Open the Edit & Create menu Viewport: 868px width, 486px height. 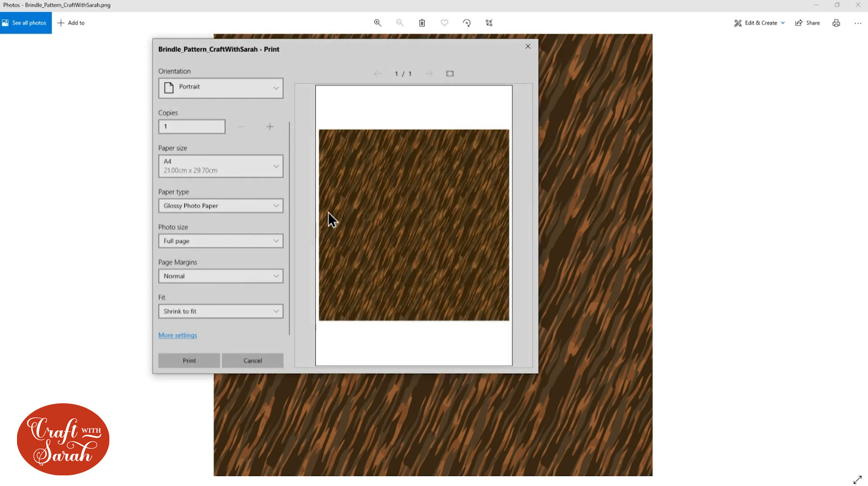[760, 23]
